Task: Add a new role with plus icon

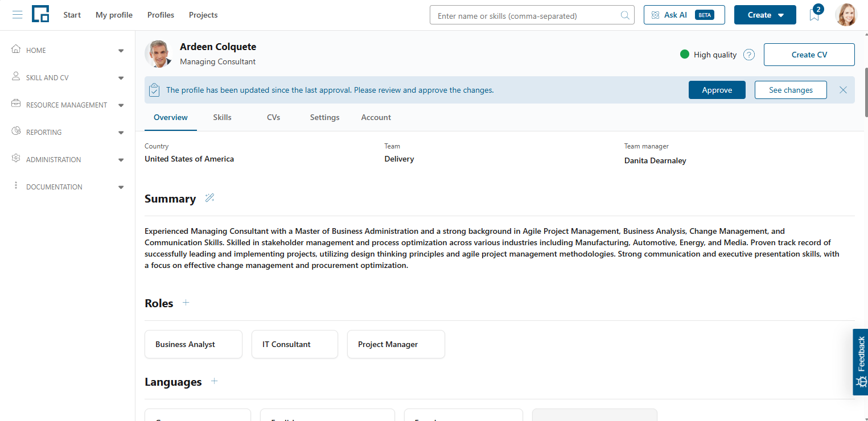Action: click(186, 303)
